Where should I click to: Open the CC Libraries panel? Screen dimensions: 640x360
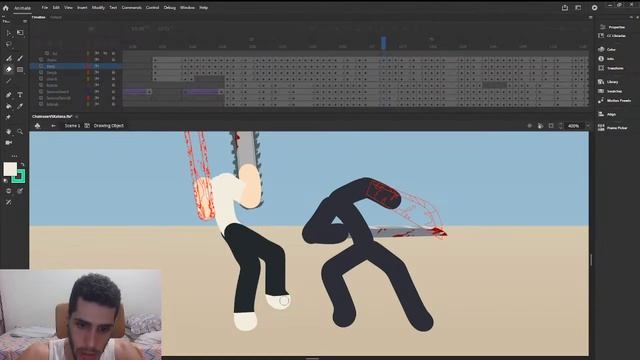[612, 36]
